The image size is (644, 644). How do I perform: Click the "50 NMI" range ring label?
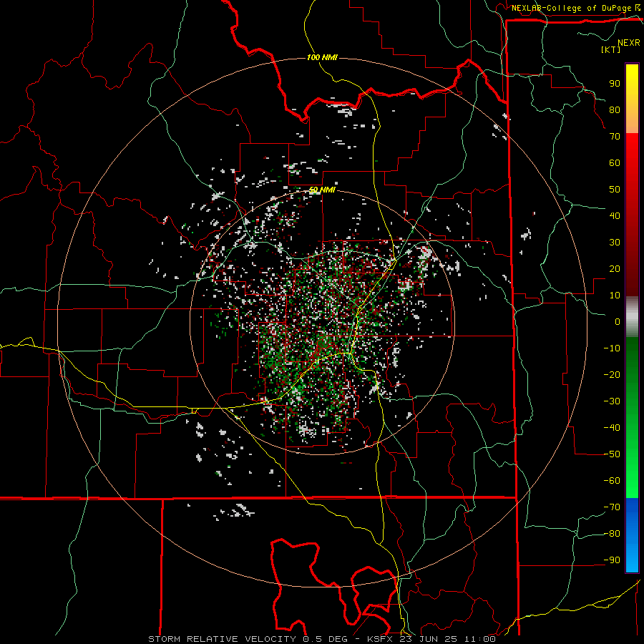point(322,190)
